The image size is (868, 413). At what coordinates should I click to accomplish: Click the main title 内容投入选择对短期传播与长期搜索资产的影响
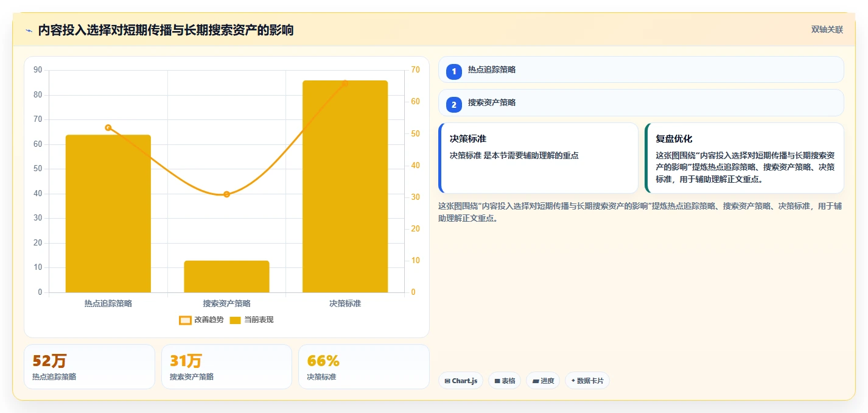coord(166,30)
